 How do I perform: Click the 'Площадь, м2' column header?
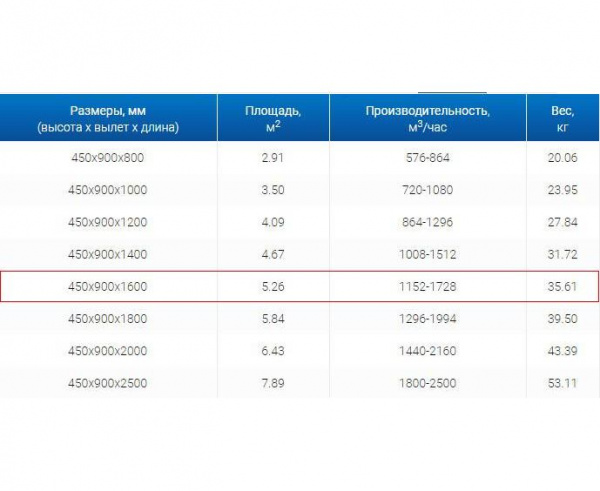[273, 118]
